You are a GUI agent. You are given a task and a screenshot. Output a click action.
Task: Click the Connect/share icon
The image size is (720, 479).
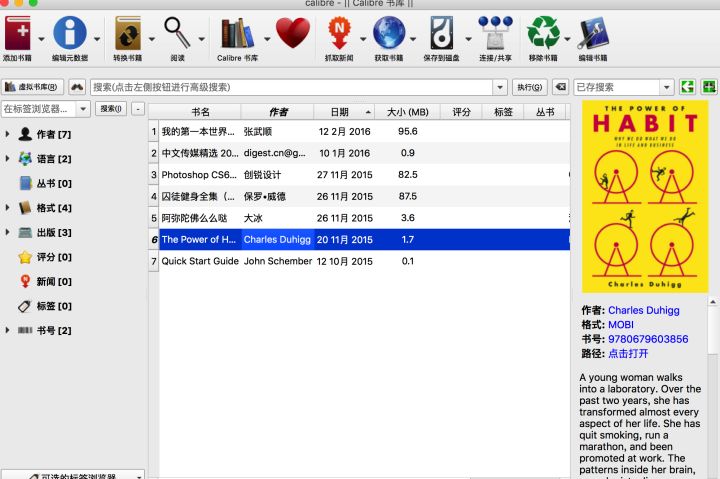point(495,33)
